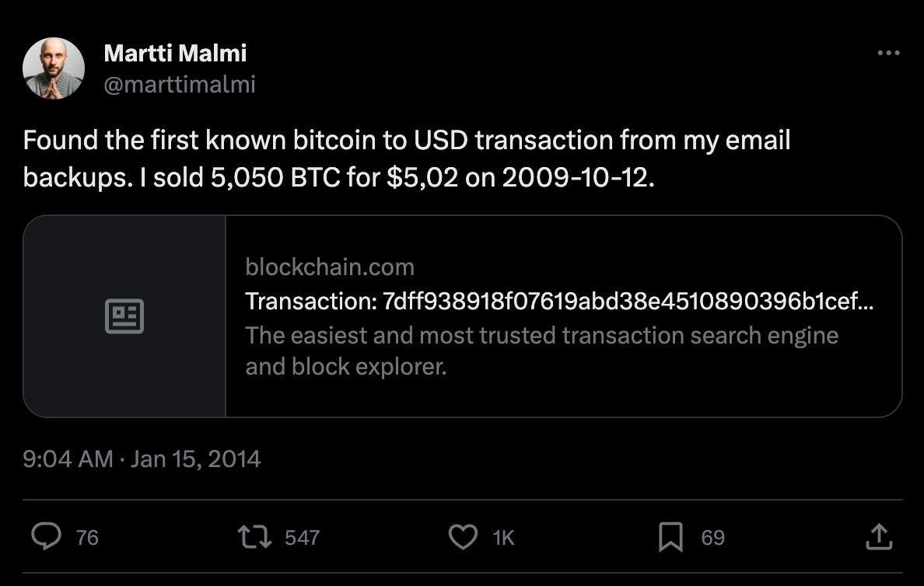
Task: Click Martti Malmi's profile avatar photo
Action: (x=54, y=68)
